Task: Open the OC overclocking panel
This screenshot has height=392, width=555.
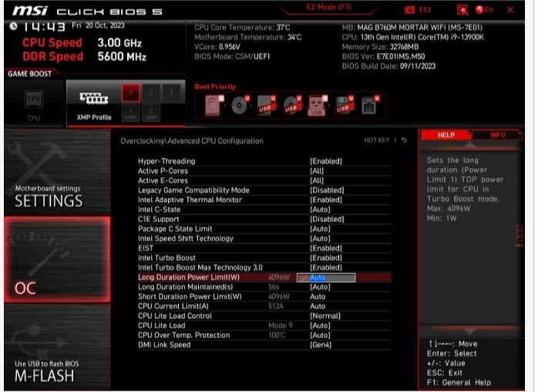Action: (x=57, y=260)
